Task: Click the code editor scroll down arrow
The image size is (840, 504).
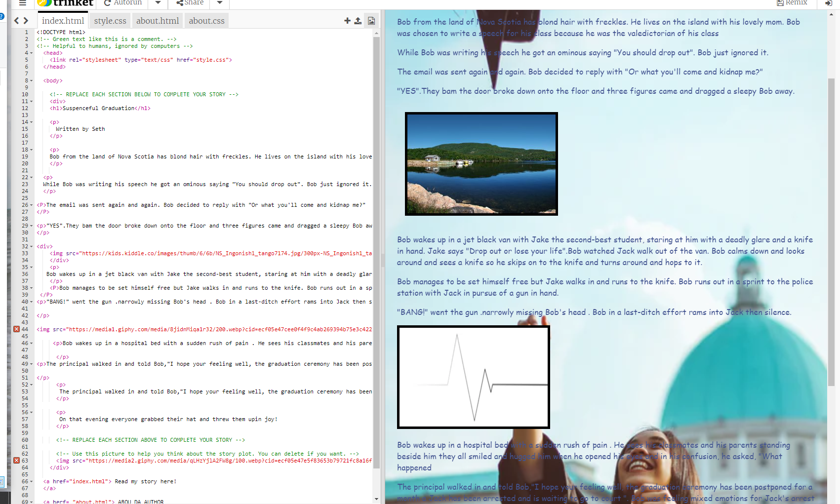Action: click(x=376, y=499)
